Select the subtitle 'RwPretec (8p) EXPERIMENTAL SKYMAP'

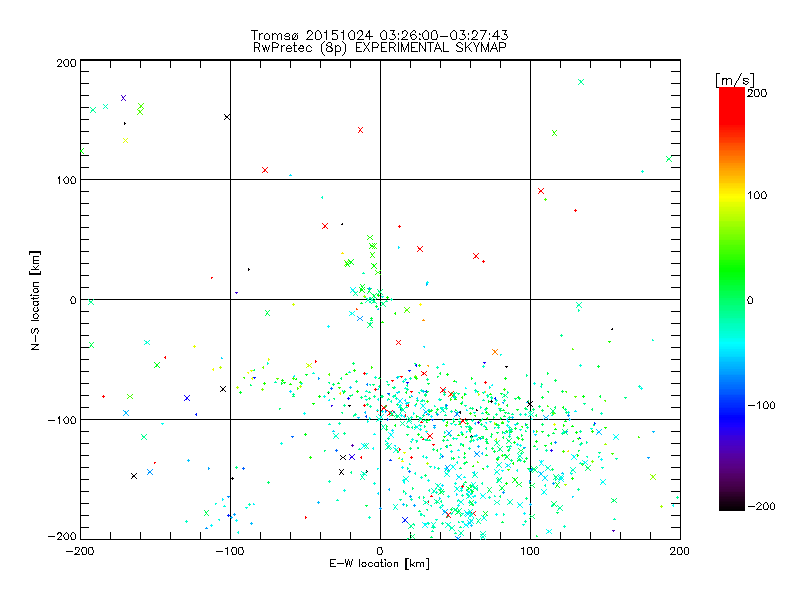coord(379,48)
